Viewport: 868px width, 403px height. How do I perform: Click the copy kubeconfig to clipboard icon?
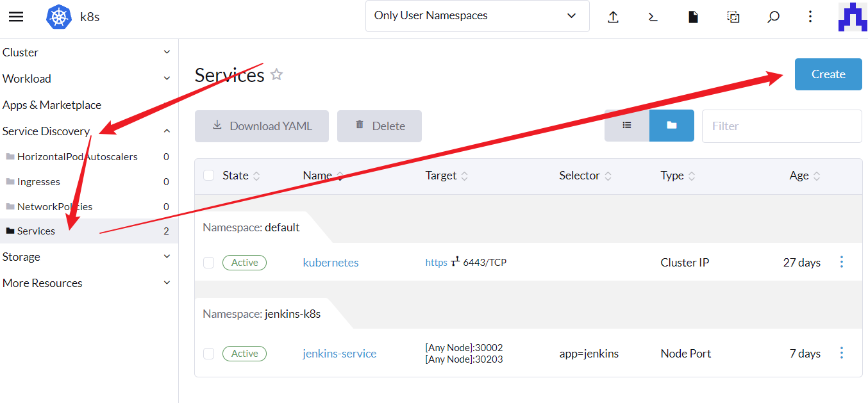point(733,17)
